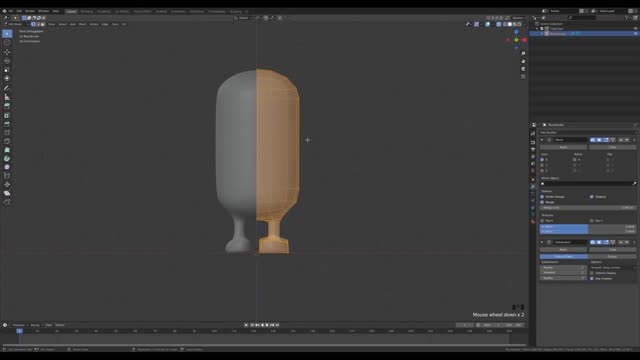Open the Smooth, keep corners dropdown
640x360 pixels.
point(613,267)
